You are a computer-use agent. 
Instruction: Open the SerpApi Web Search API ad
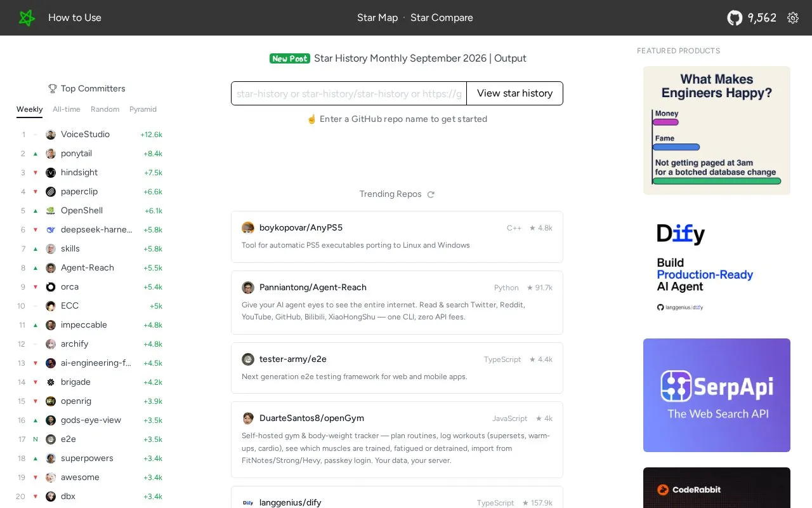717,395
